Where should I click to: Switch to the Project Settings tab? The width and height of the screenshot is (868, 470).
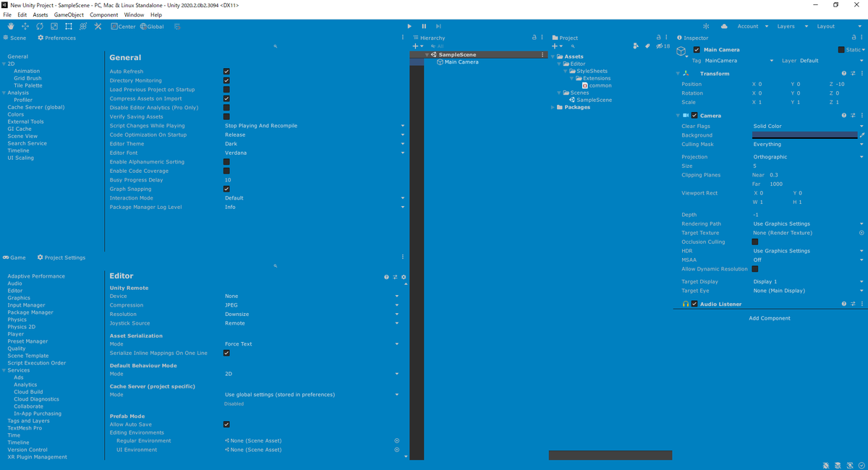(x=61, y=257)
